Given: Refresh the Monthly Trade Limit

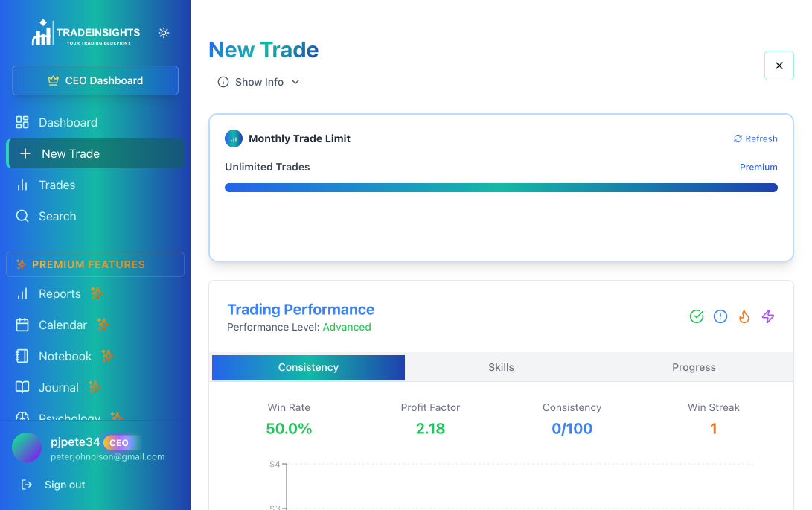Looking at the screenshot, I should (x=755, y=138).
